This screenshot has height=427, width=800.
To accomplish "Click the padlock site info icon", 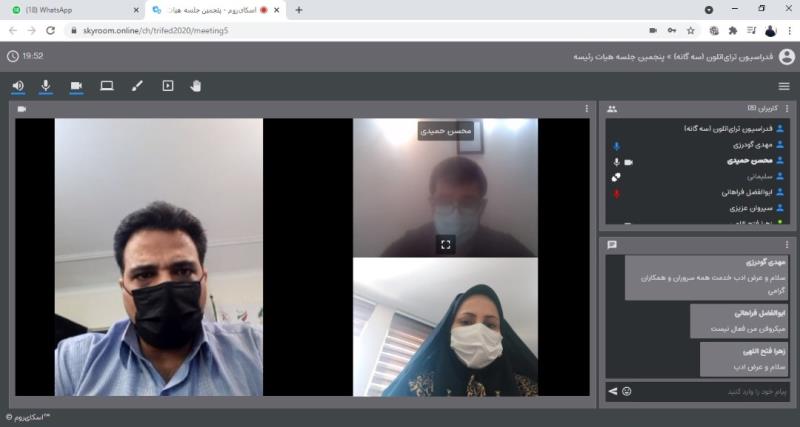I will (74, 31).
